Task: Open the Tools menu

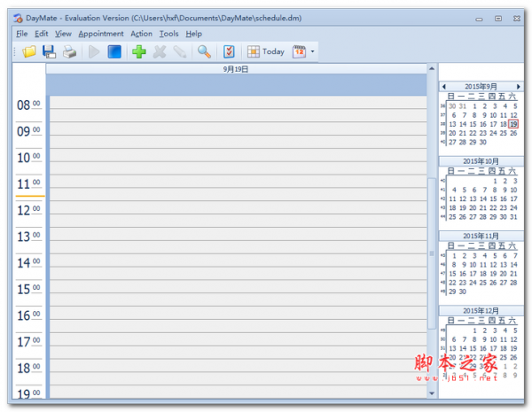Action: tap(169, 34)
